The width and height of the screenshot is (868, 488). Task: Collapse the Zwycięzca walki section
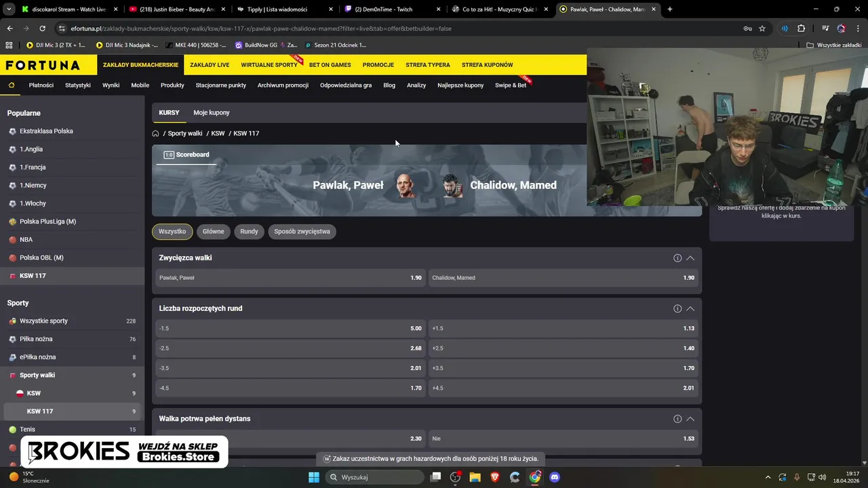click(690, 258)
